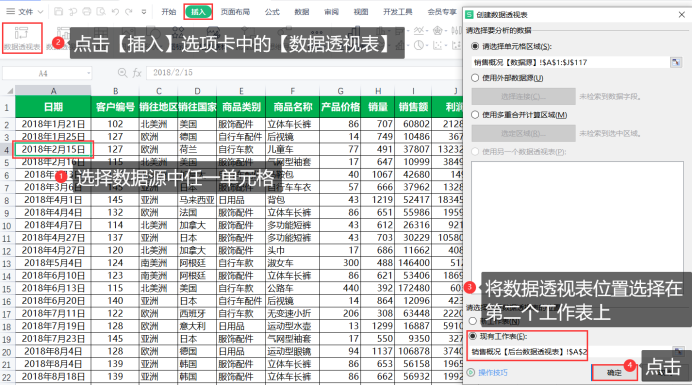This screenshot has width=693, height=385.
Task: Open the Name Box dropdown showing A4
Action: click(x=89, y=73)
